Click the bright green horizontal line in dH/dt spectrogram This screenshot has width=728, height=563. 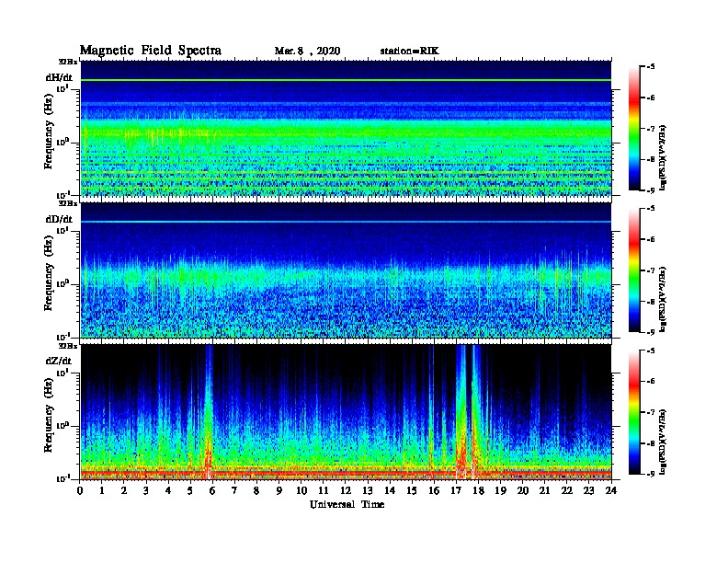coord(346,80)
